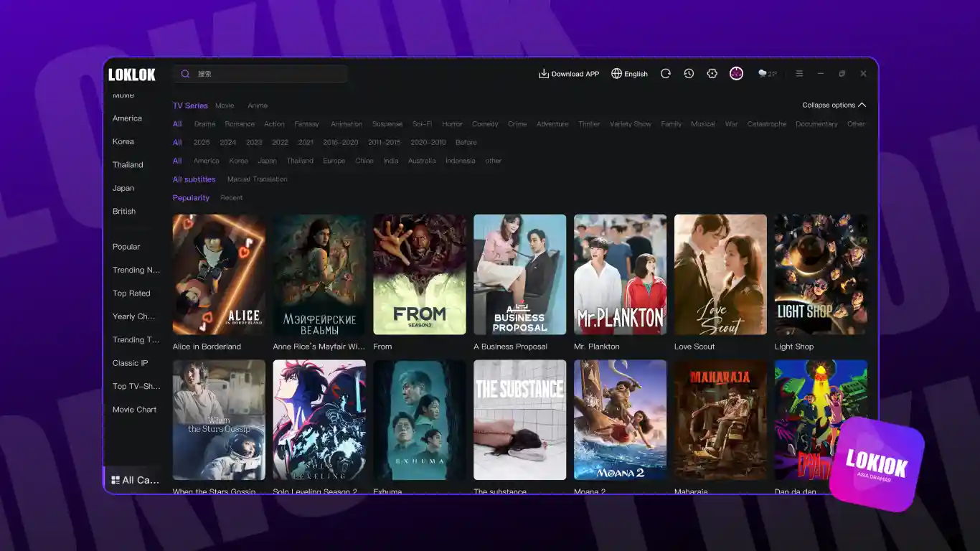This screenshot has height=551, width=980.
Task: Switch to the TV Series tab
Action: click(190, 105)
